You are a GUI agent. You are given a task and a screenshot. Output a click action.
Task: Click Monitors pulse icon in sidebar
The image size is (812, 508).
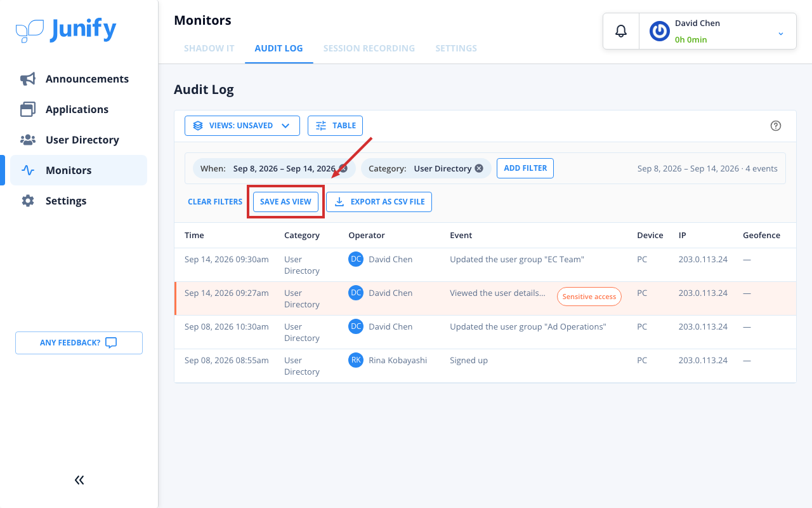point(28,170)
